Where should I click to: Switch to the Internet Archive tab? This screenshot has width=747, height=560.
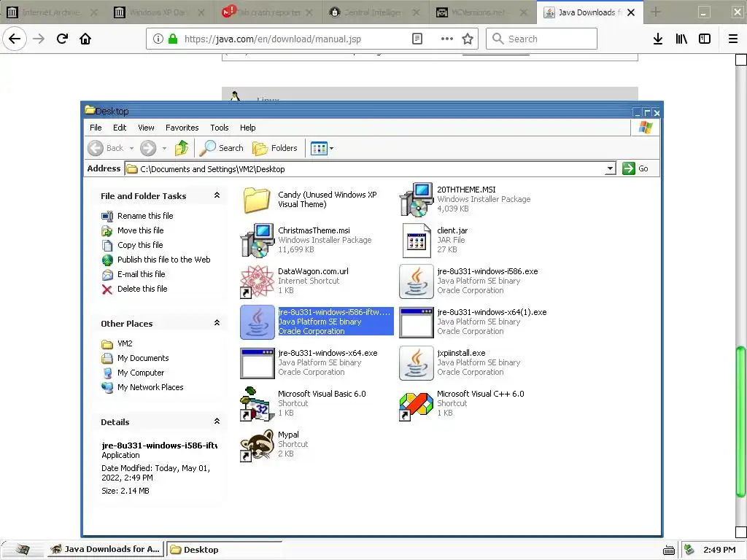pyautogui.click(x=52, y=12)
